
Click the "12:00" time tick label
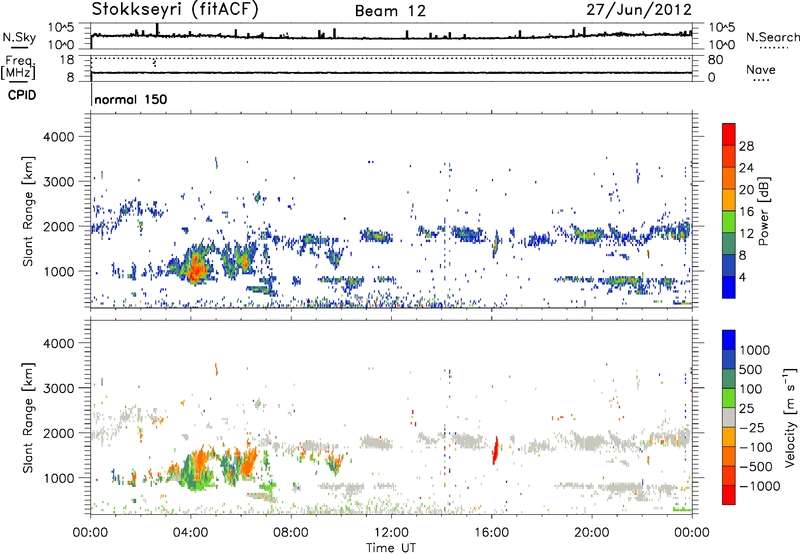(391, 533)
